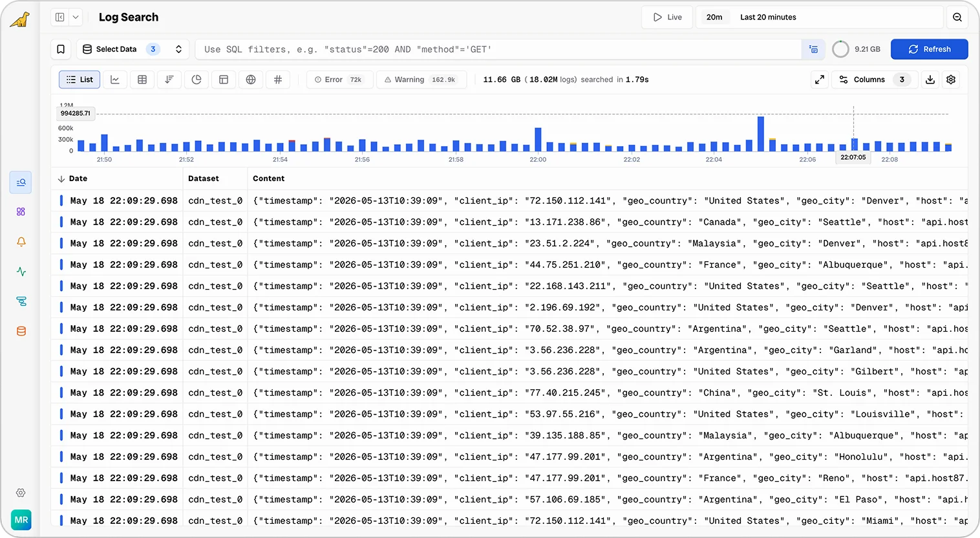Click the histogram bar at 22:00
The width and height of the screenshot is (980, 538).
pyautogui.click(x=538, y=140)
